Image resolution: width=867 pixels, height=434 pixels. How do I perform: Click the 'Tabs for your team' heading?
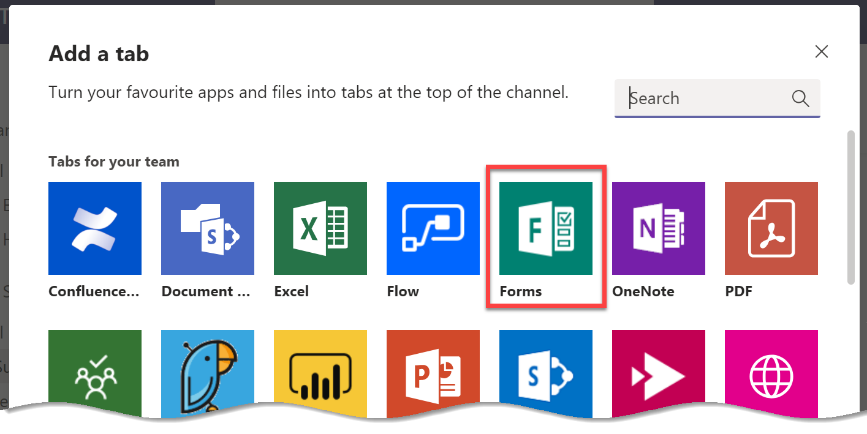tap(114, 162)
